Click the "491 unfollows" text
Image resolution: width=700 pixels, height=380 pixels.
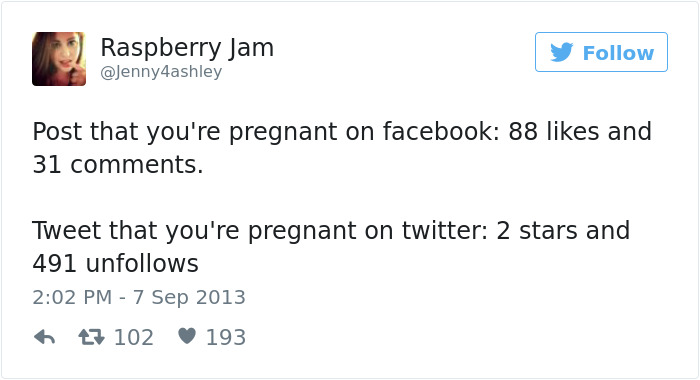(115, 263)
